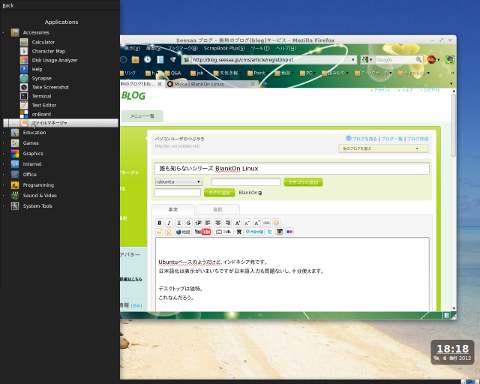
Task: Expand the Programming category
Action: pos(32,185)
